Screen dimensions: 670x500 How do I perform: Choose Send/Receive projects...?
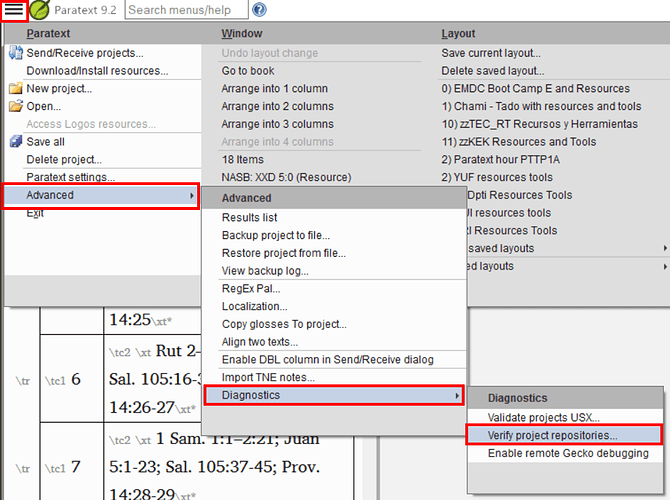(x=85, y=53)
